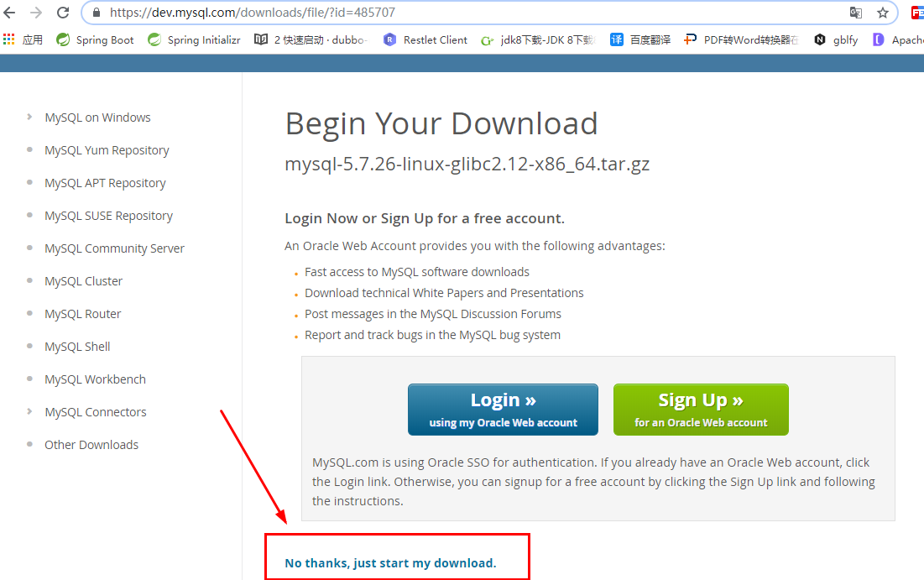Bookmark this page with the star icon
This screenshot has width=924, height=580.
883,13
